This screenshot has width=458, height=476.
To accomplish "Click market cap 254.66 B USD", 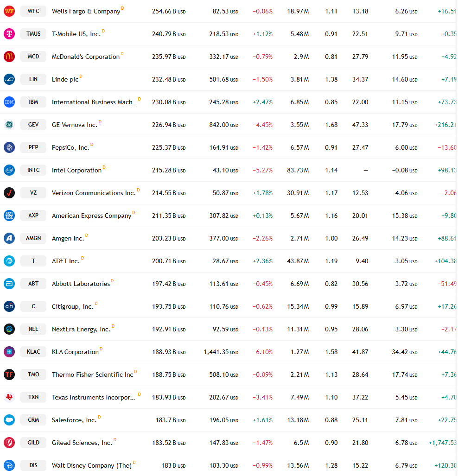I will [x=169, y=12].
